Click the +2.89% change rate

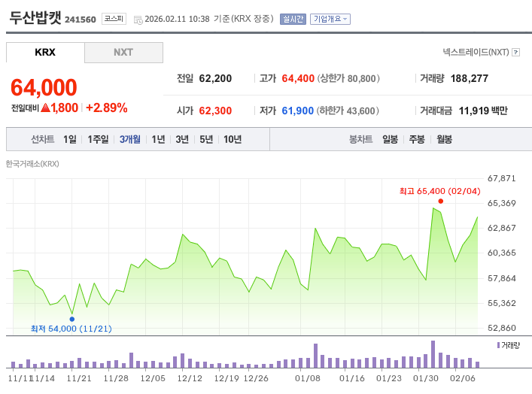[107, 108]
